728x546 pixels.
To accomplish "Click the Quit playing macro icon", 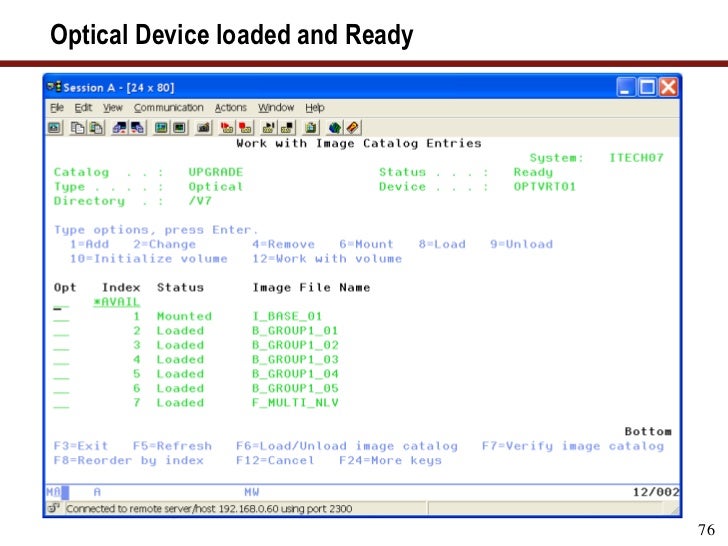I will (x=287, y=128).
